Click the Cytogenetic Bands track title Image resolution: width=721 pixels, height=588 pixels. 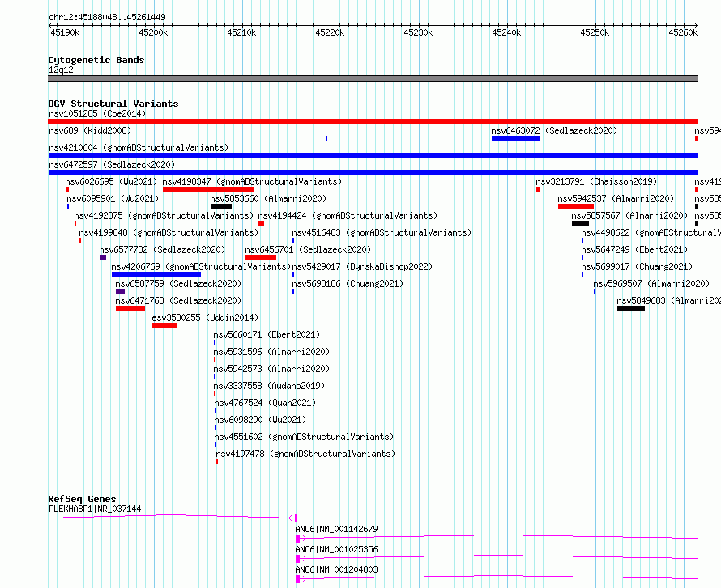(96, 60)
